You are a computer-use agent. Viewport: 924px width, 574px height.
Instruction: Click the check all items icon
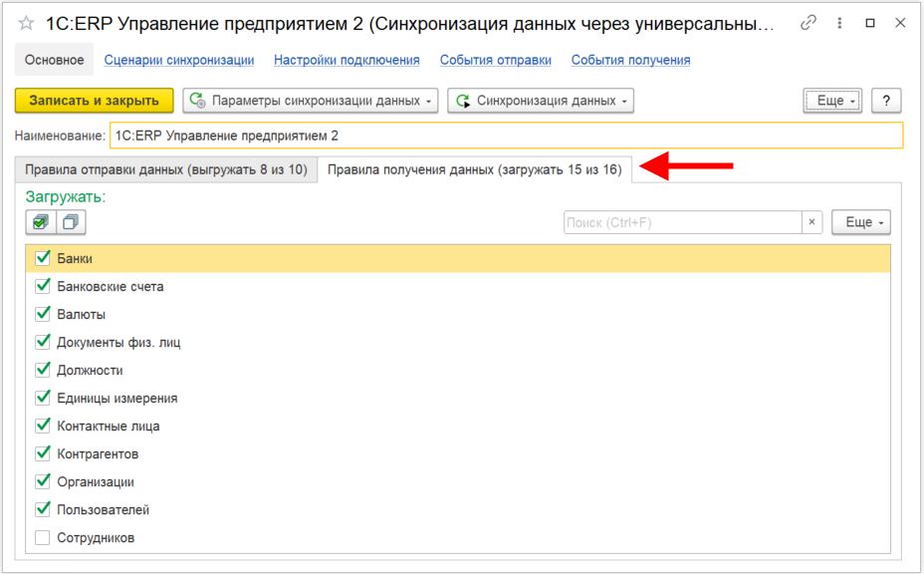(x=41, y=223)
